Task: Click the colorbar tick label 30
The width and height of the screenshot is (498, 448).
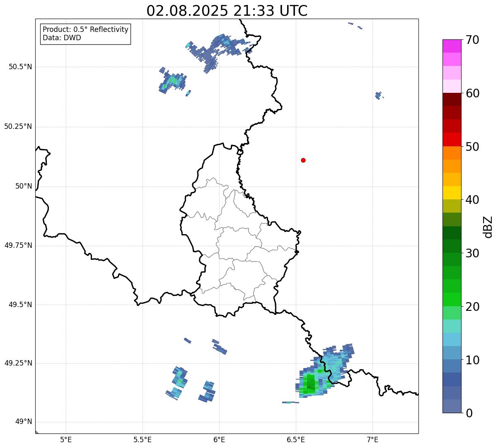Action: 472,253
